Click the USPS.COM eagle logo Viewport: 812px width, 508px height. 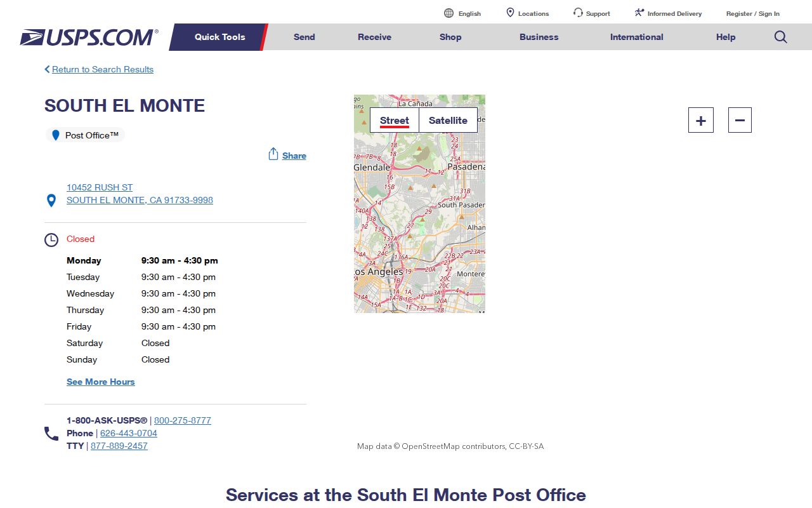point(89,37)
